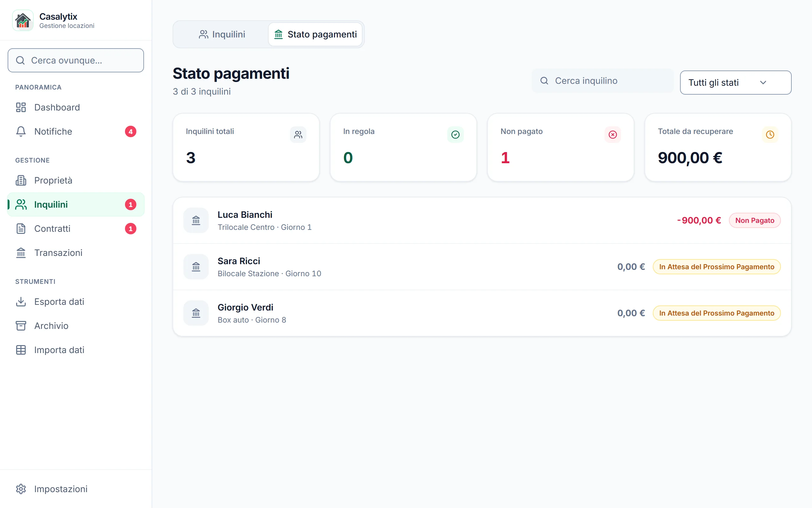Click the '3 di 3 inquilini' count text
The height and width of the screenshot is (508, 812).
(202, 91)
